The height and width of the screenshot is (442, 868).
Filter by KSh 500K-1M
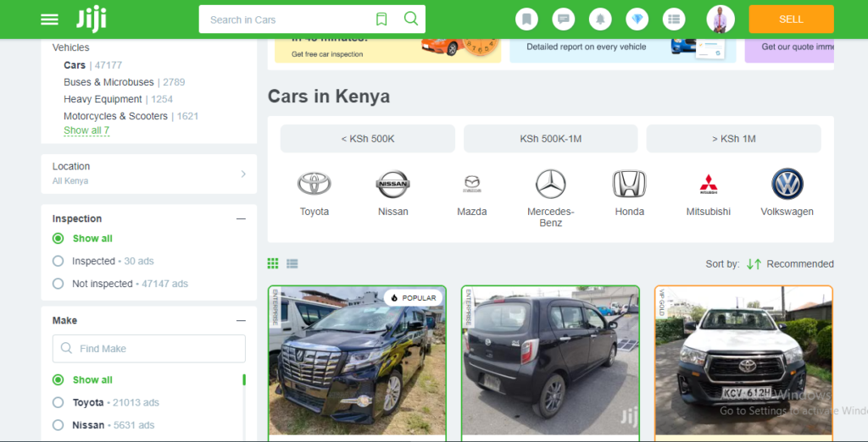pos(551,139)
